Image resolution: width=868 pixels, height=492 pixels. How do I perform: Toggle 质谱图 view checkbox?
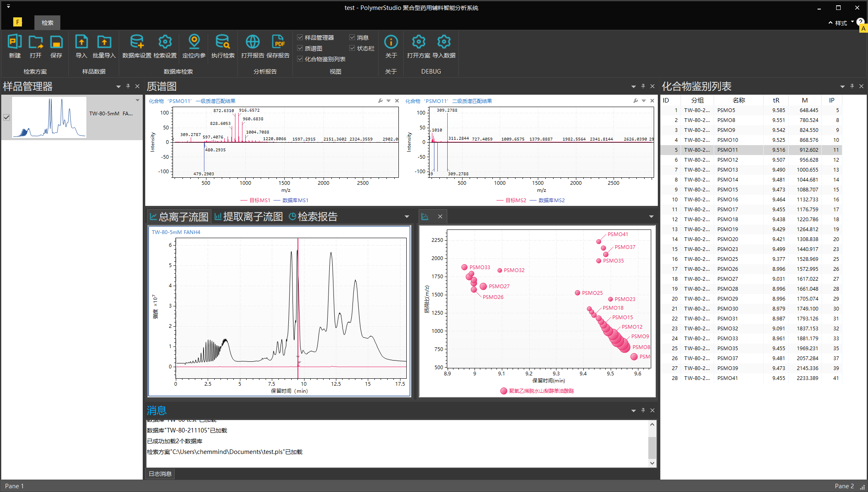tap(300, 48)
